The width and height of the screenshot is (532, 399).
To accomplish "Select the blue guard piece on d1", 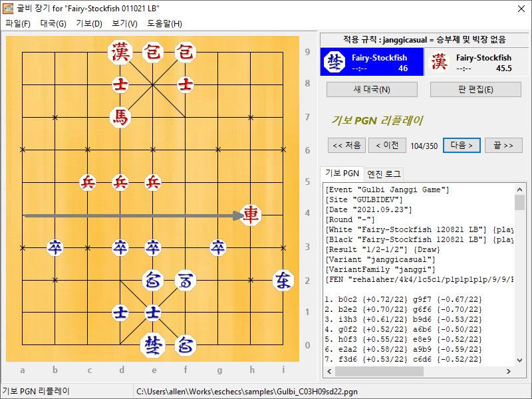I will 120,312.
